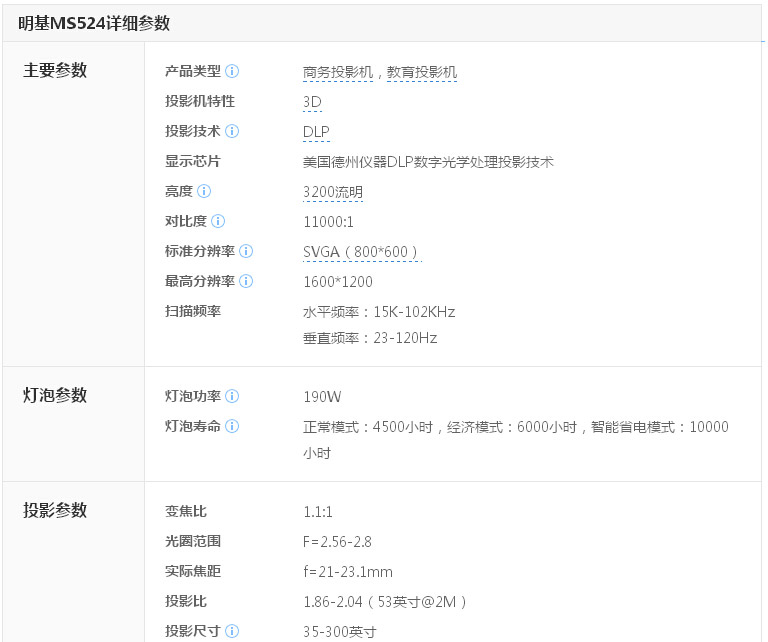Click the 投影比 label
This screenshot has height=642, width=768.
[x=186, y=601]
